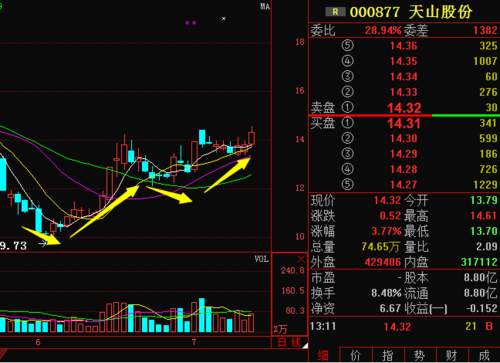Click the sell level 1 circled number icon
500x363 pixels.
pyautogui.click(x=347, y=107)
